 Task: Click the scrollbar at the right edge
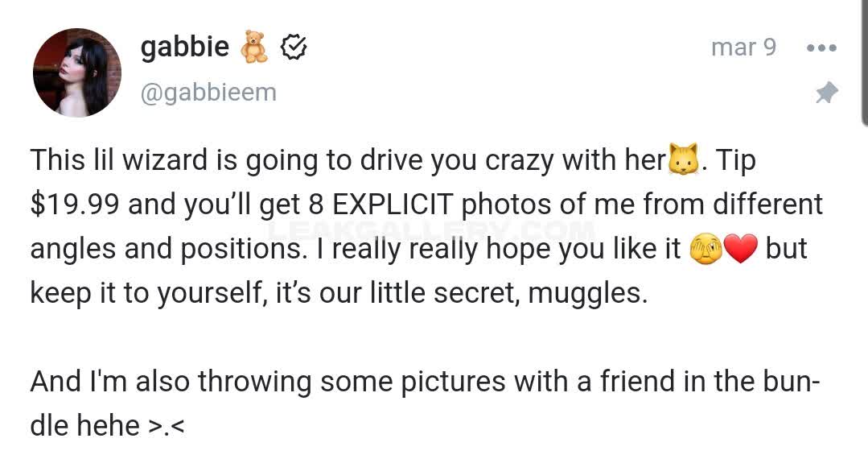tap(864, 64)
